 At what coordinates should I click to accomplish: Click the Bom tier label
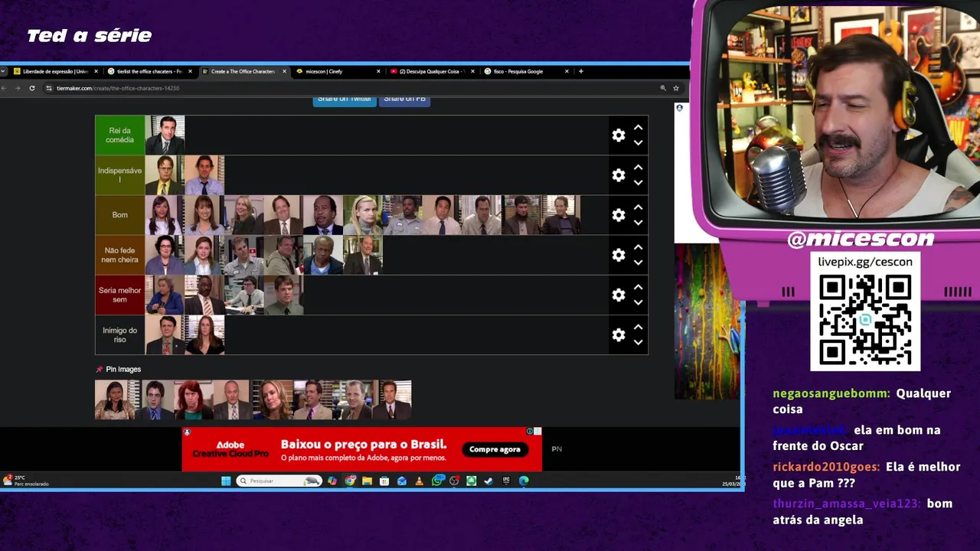[x=120, y=215]
